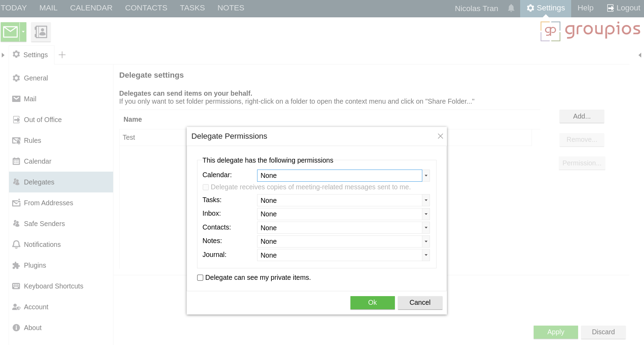Expand the Journal permission dropdown
Image resolution: width=644 pixels, height=345 pixels.
[x=426, y=255]
